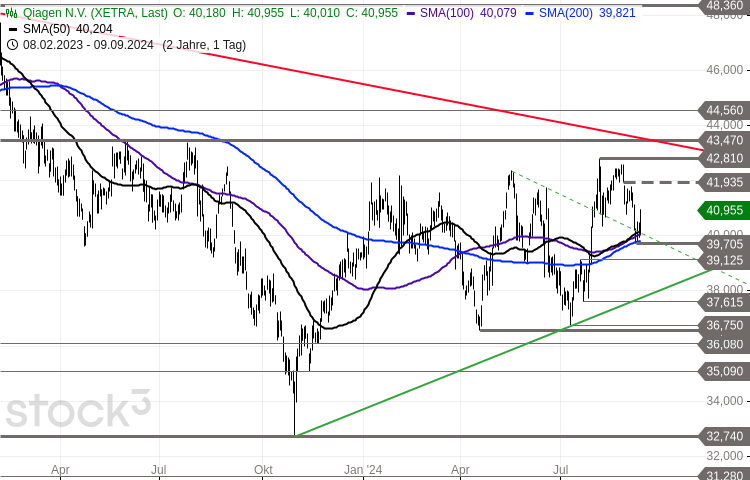Click the candlestick icon before Qiagen N.V.
This screenshot has width=750, height=480.
pyautogui.click(x=11, y=13)
